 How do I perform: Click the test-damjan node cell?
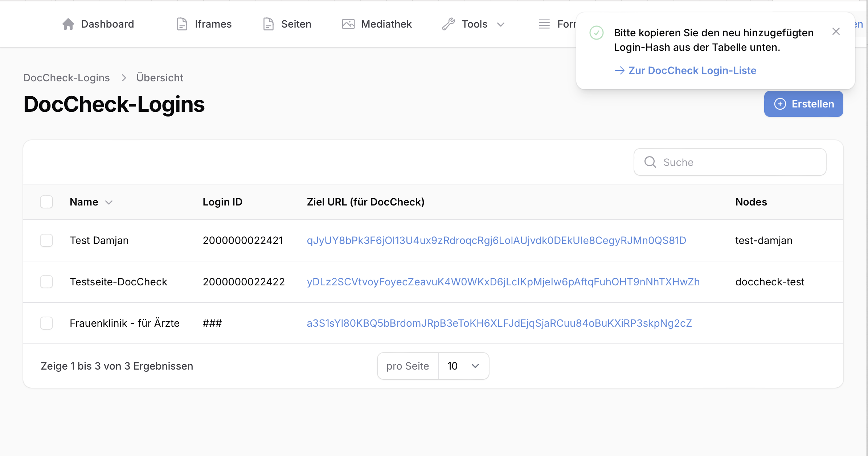point(764,240)
